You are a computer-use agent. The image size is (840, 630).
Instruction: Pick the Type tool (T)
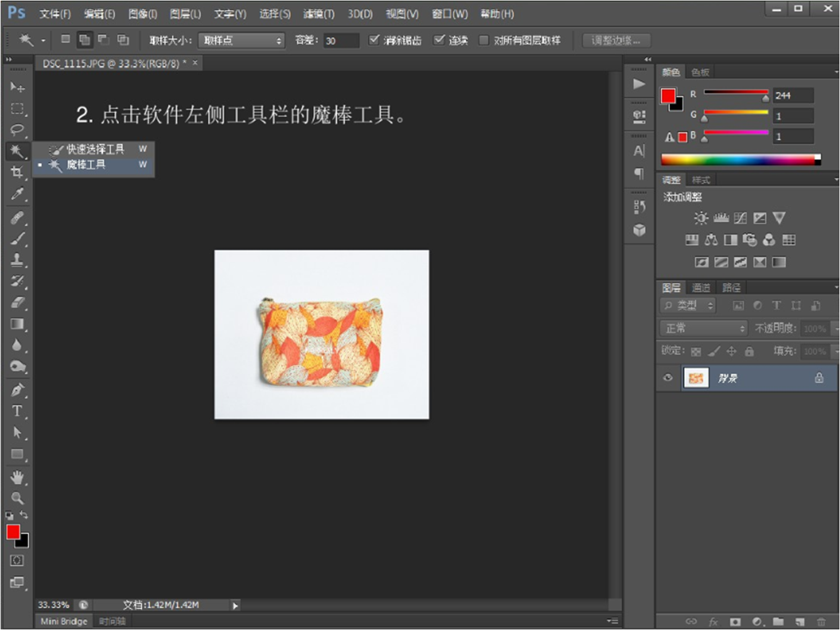point(17,411)
